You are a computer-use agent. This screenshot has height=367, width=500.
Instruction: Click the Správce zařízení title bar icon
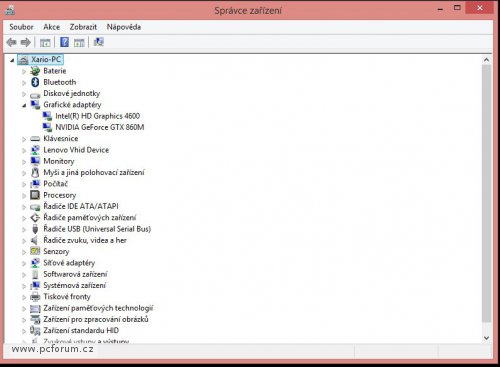10,10
